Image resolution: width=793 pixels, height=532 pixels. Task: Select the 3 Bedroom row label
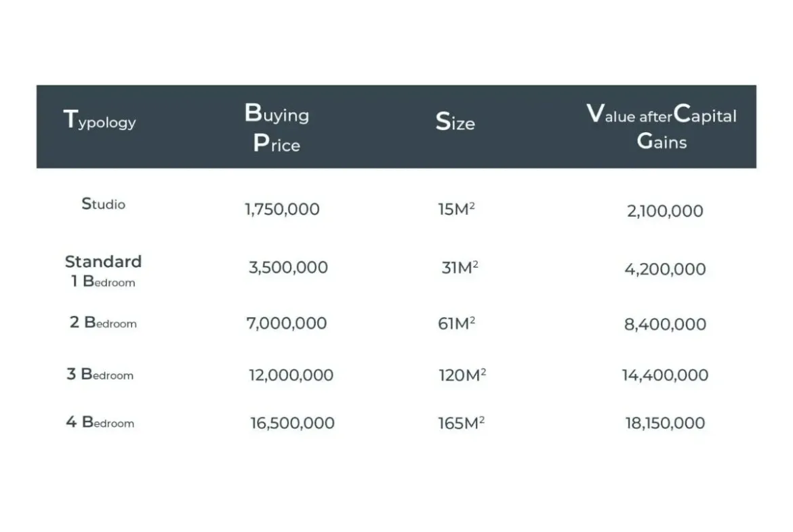(100, 374)
